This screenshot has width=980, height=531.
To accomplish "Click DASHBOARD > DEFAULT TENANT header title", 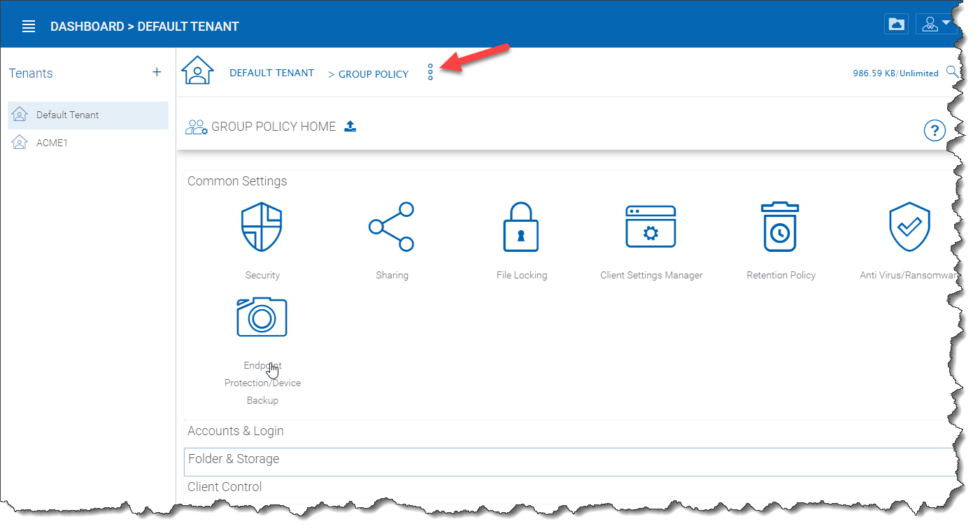I will click(145, 27).
